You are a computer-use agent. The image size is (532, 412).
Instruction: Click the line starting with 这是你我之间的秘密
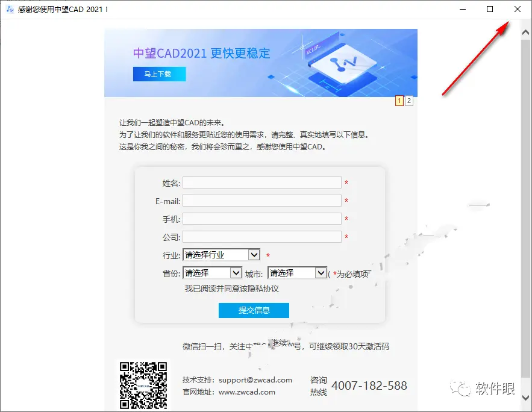(x=222, y=147)
